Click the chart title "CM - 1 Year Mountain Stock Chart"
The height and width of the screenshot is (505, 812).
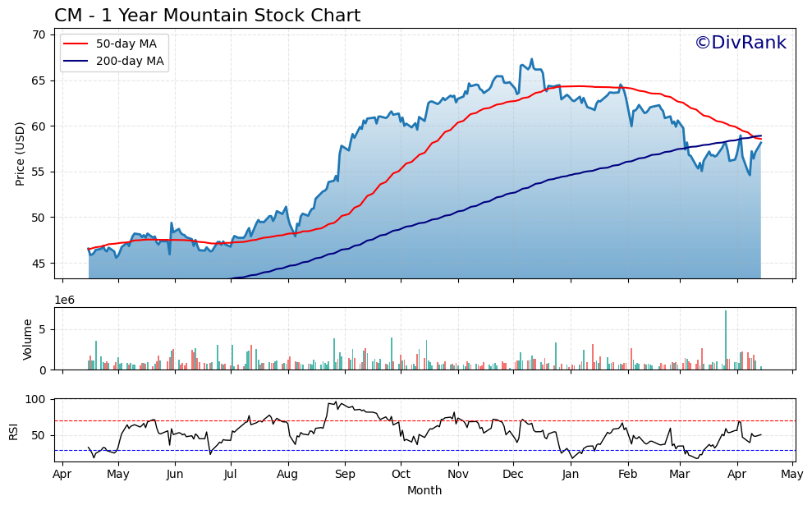click(207, 16)
